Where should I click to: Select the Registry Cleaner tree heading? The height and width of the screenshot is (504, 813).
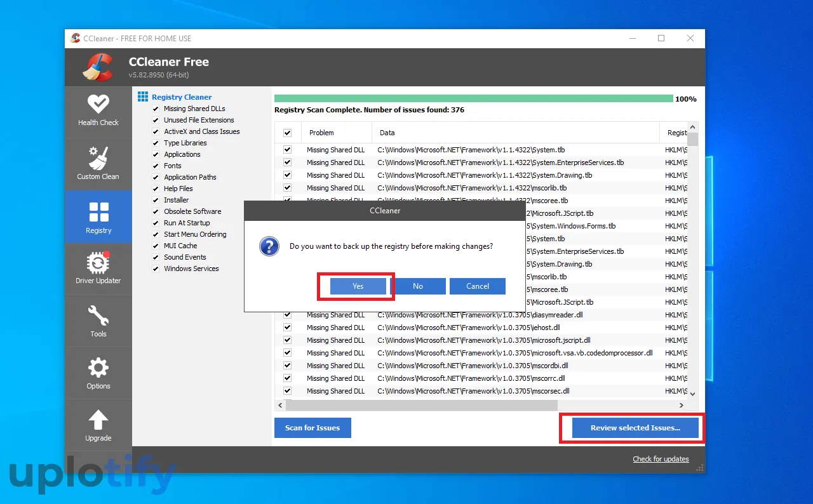(x=182, y=97)
